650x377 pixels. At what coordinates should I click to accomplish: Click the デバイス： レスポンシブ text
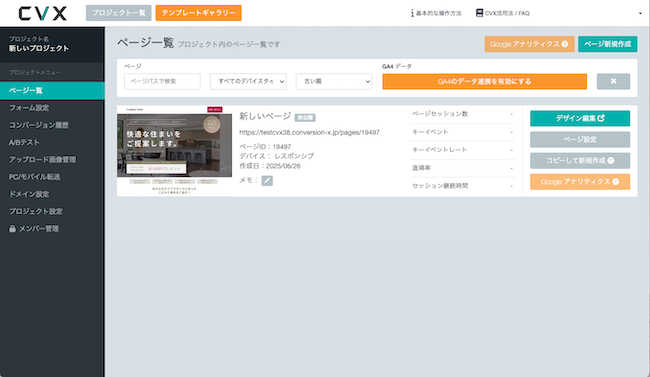(x=276, y=156)
